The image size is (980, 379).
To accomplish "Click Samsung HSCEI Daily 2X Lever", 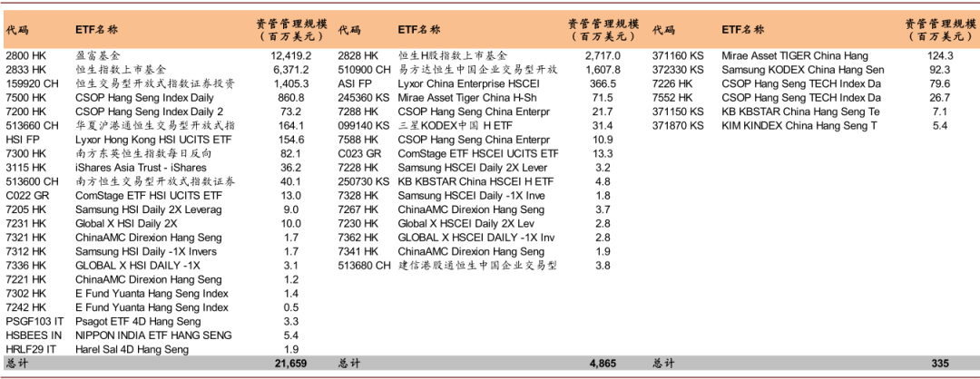I will tap(473, 168).
